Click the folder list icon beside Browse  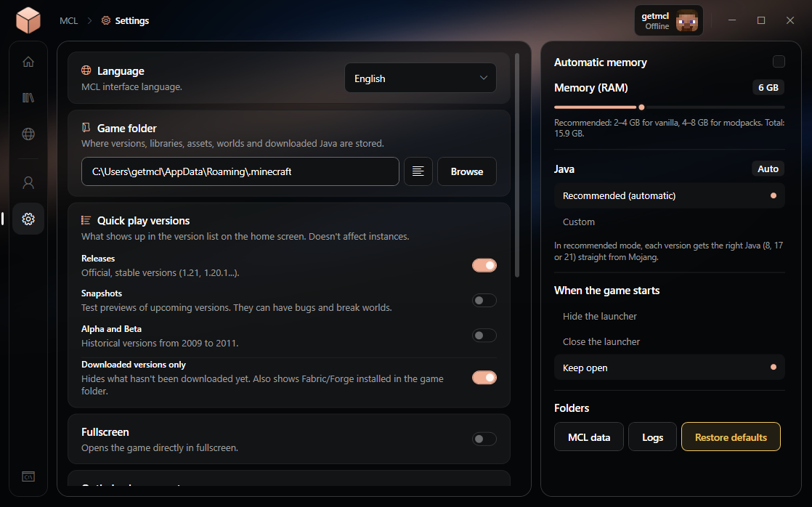click(418, 171)
